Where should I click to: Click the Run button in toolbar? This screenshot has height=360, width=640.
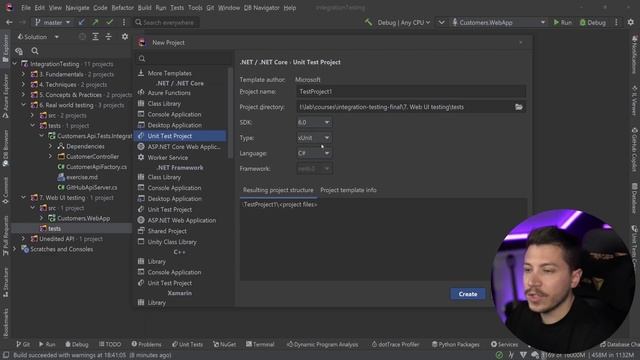pyautogui.click(x=562, y=22)
